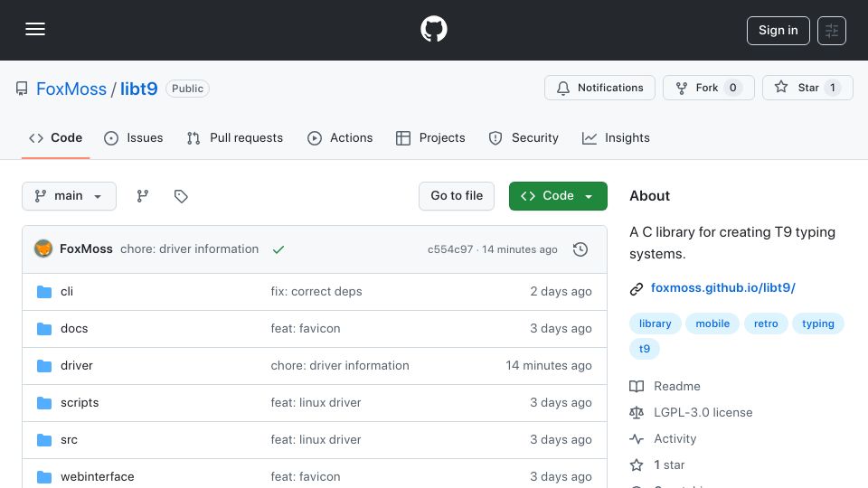
Task: Click the Sign in button
Action: (x=778, y=31)
